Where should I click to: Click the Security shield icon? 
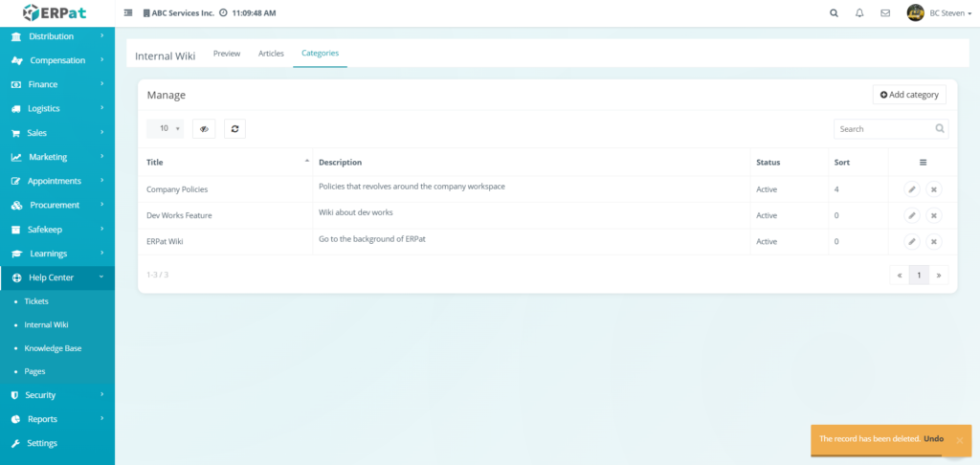click(15, 395)
